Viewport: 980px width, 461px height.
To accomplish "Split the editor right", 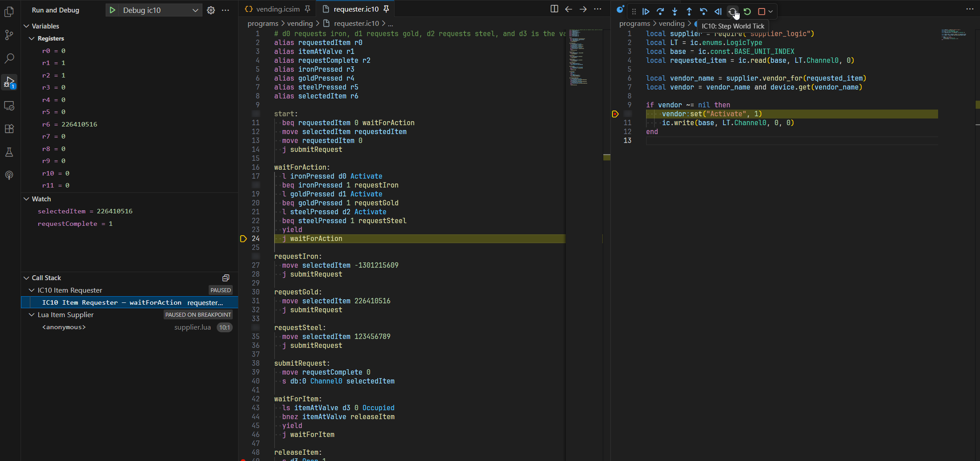I will point(554,9).
